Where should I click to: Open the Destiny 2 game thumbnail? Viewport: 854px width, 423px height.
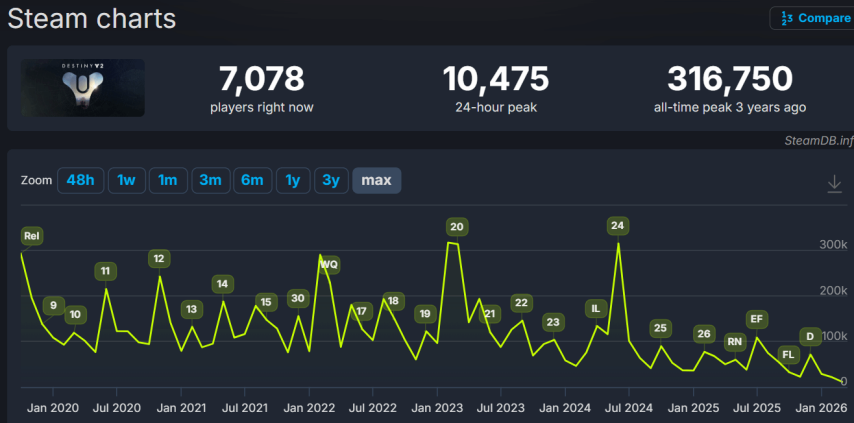(x=83, y=88)
